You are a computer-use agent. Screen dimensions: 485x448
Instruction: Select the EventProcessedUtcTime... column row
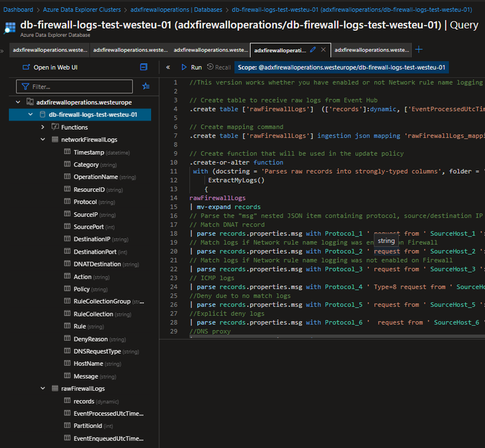(104, 414)
